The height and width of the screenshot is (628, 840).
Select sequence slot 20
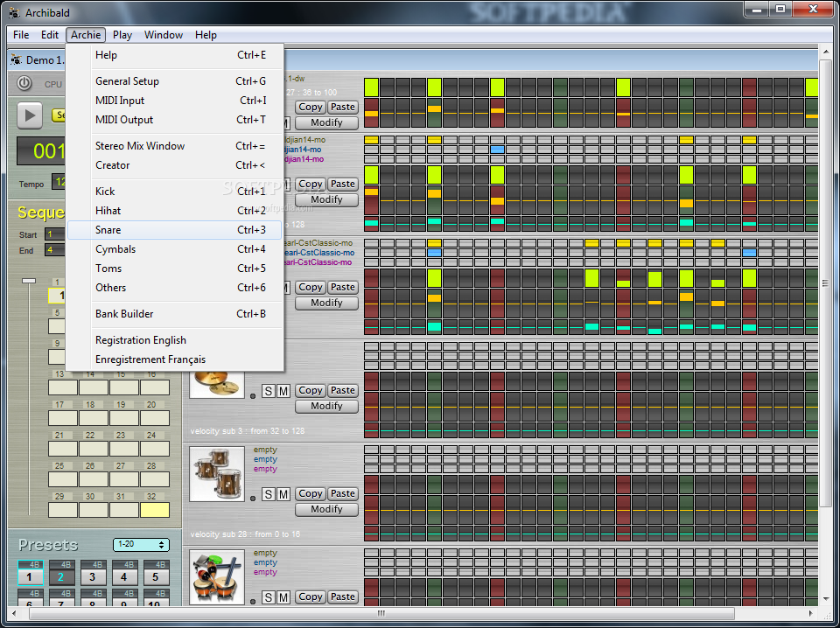click(x=155, y=417)
